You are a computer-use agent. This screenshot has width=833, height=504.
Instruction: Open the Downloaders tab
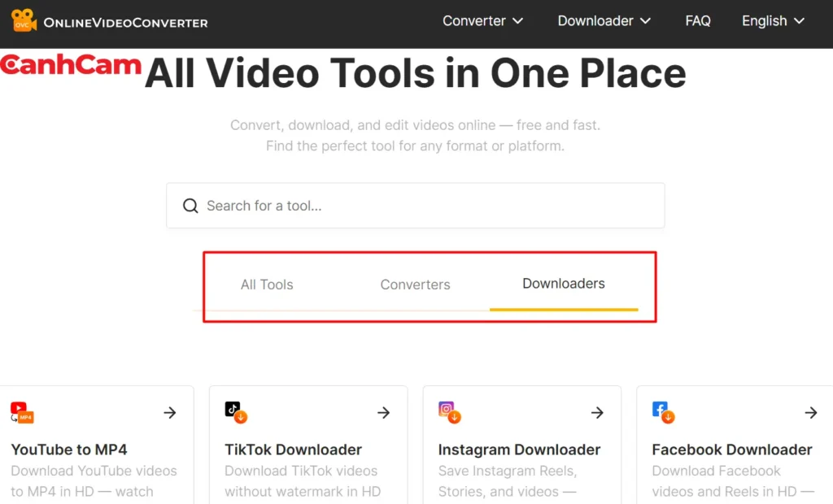[x=563, y=284]
